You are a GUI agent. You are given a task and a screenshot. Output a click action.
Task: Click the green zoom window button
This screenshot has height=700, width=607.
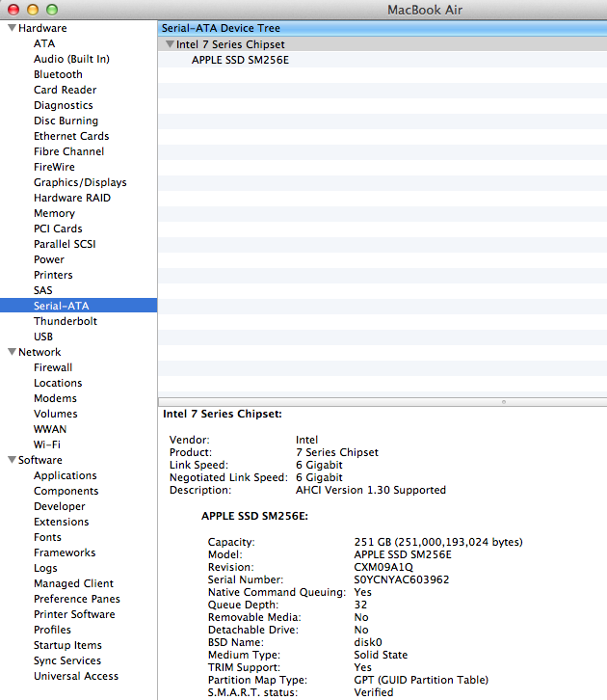point(52,10)
